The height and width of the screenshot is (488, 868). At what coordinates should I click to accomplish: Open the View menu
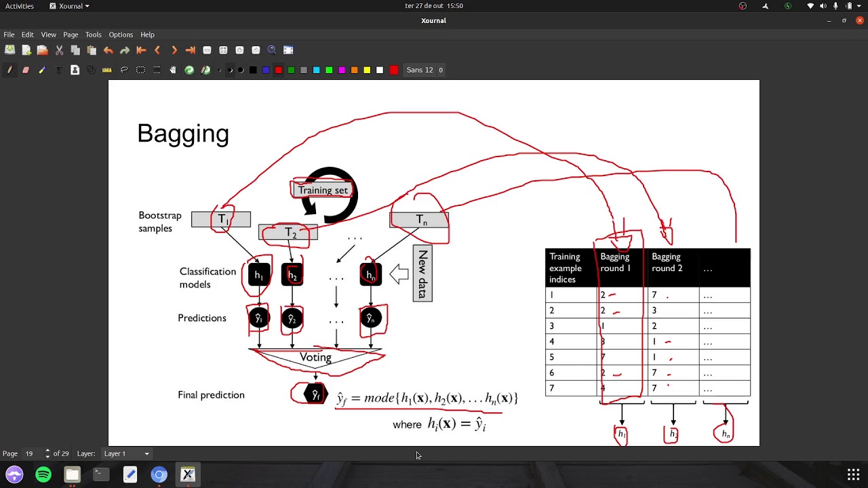click(48, 35)
